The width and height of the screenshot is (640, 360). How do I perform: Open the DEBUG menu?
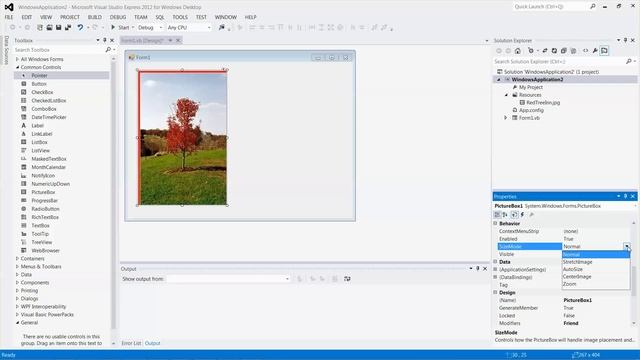[x=118, y=17]
